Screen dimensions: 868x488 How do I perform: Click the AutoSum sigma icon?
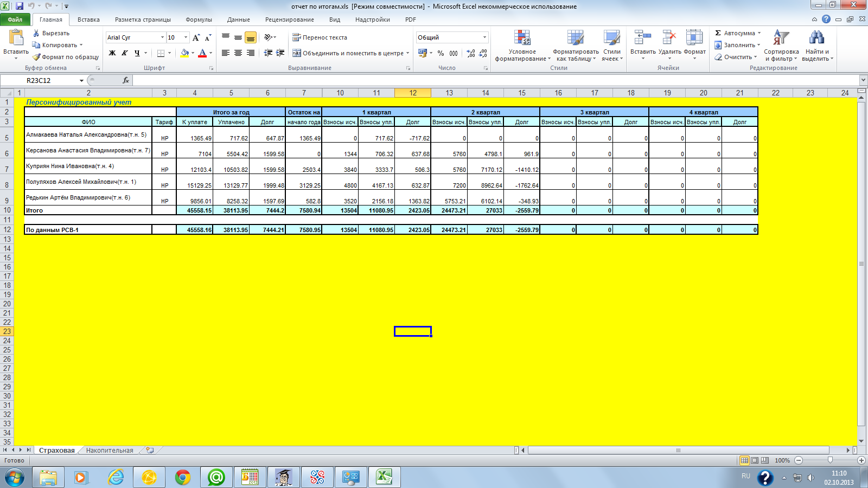click(718, 33)
